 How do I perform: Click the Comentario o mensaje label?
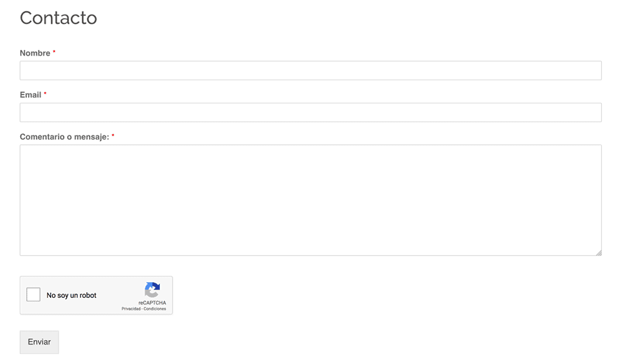[65, 137]
